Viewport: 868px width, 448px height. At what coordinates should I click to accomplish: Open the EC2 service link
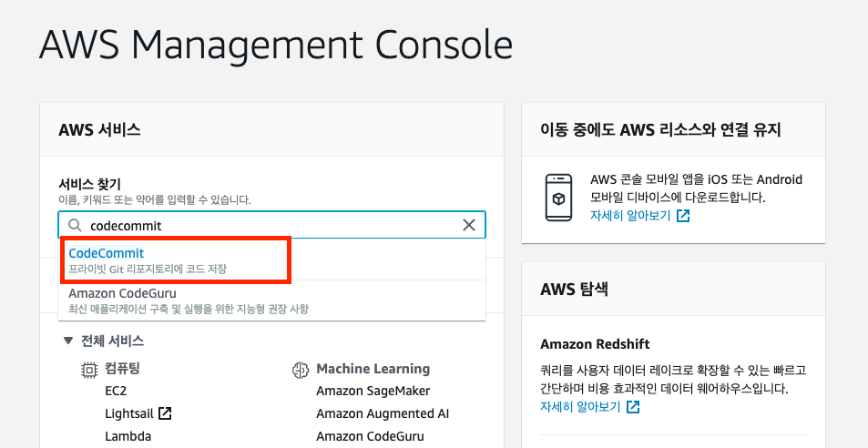(x=116, y=391)
